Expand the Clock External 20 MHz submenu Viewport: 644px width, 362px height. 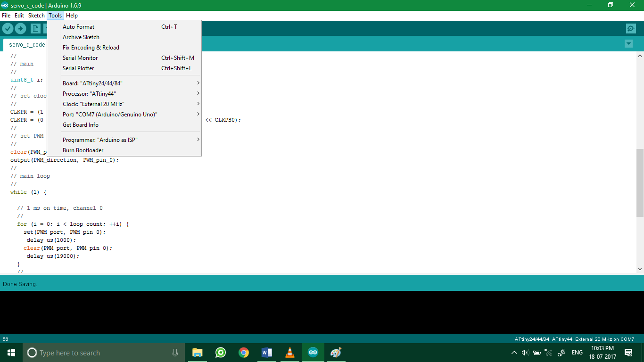(124, 104)
